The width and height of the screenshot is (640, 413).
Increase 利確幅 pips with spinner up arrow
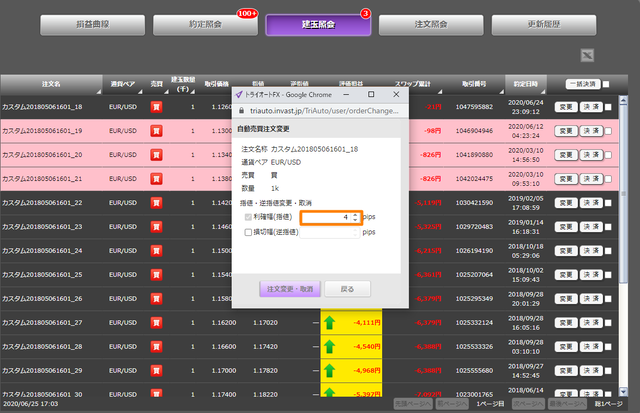click(x=355, y=215)
